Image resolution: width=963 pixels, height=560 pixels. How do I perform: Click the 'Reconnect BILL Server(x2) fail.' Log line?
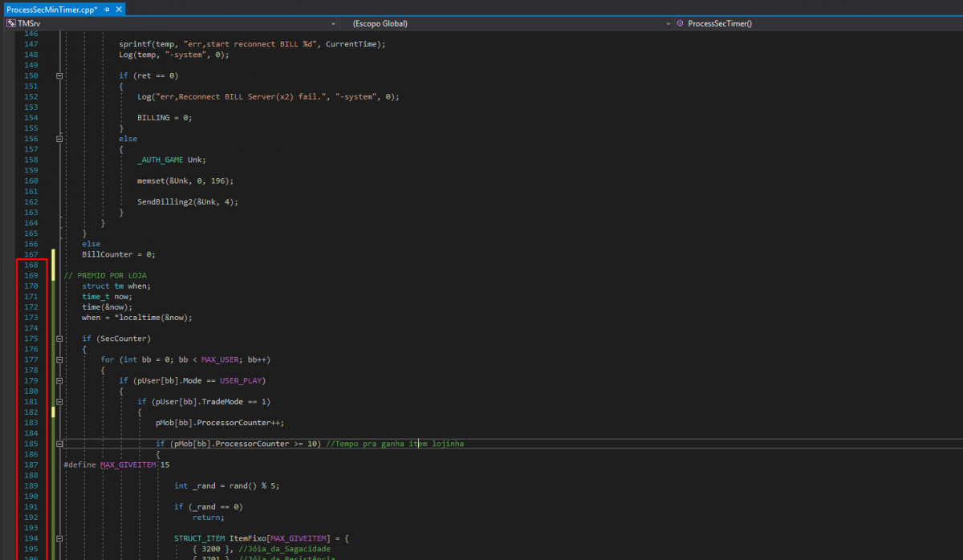pyautogui.click(x=268, y=96)
